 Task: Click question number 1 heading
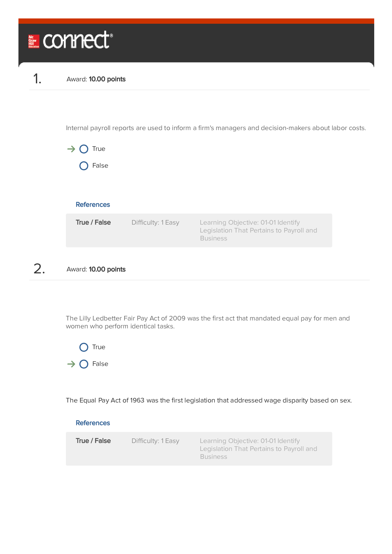pyautogui.click(x=37, y=79)
